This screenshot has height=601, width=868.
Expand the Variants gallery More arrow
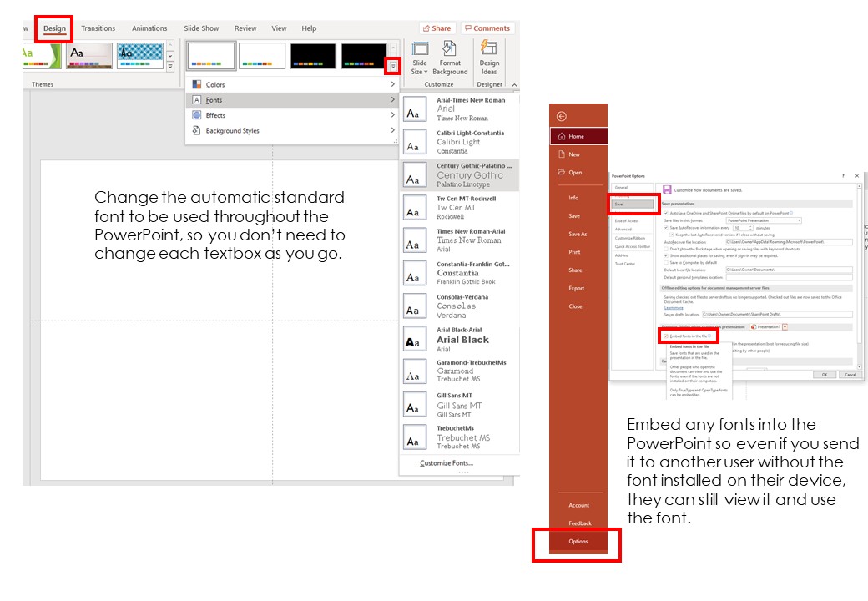click(393, 67)
